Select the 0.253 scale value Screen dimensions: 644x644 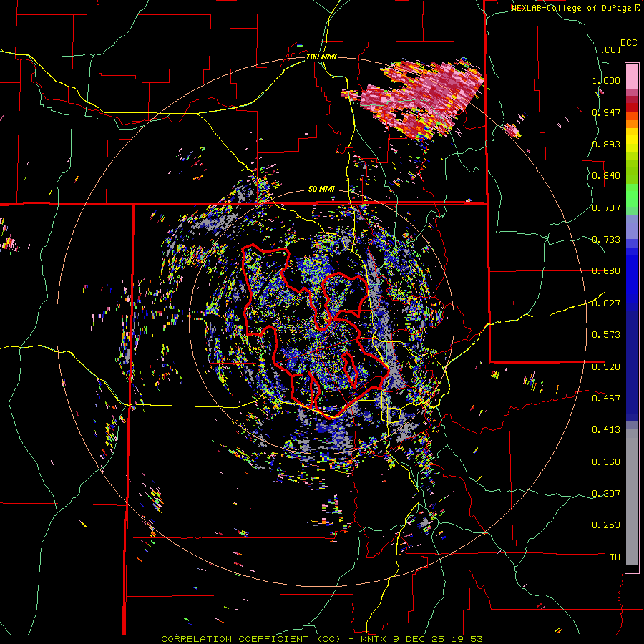tap(606, 525)
